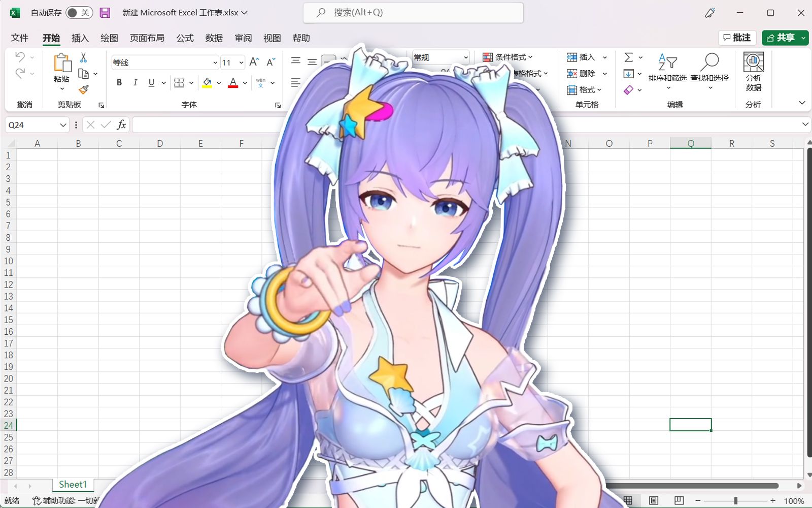The image size is (812, 508).
Task: Click the Format Painter brush icon
Action: (84, 90)
